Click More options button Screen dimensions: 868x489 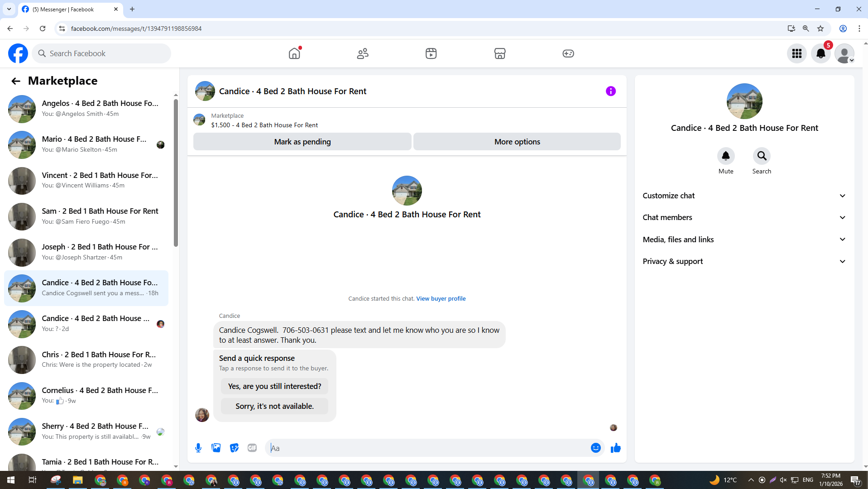(517, 142)
